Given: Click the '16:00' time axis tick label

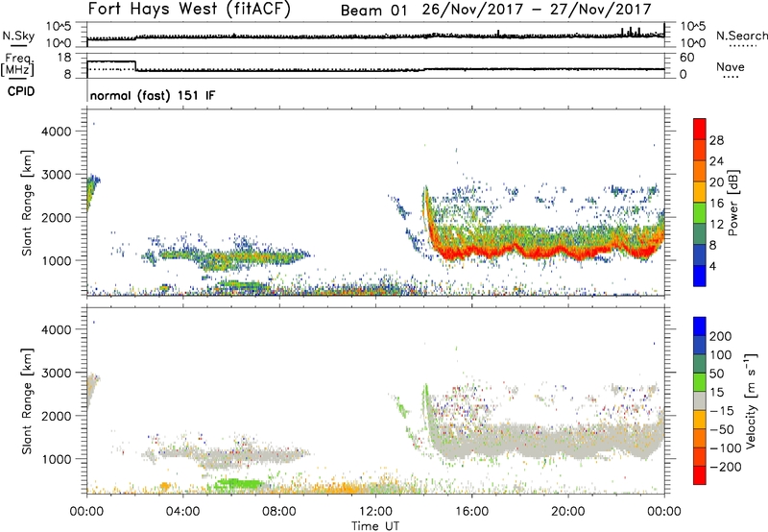Looking at the screenshot, I should (471, 512).
